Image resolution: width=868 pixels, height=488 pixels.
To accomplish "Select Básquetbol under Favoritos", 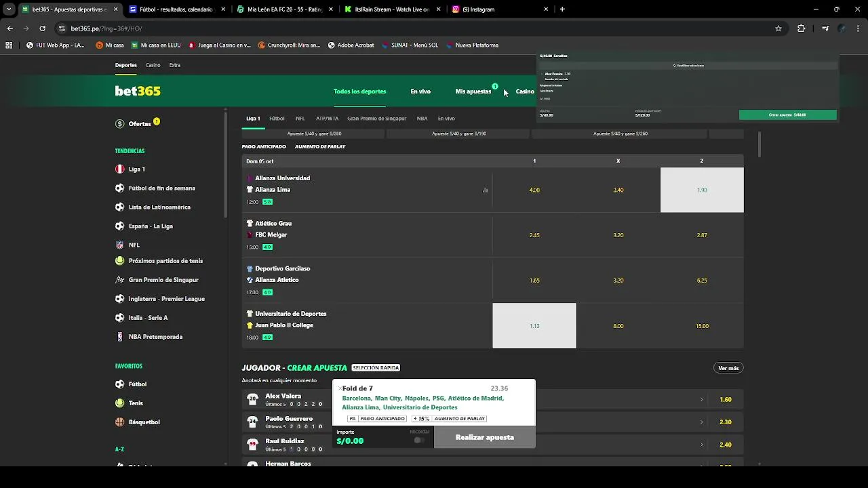I will coord(144,422).
